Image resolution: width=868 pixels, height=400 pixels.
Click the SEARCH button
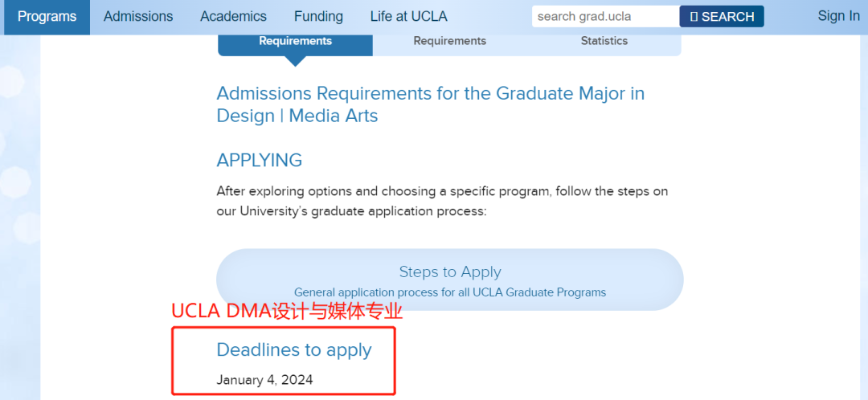(722, 17)
